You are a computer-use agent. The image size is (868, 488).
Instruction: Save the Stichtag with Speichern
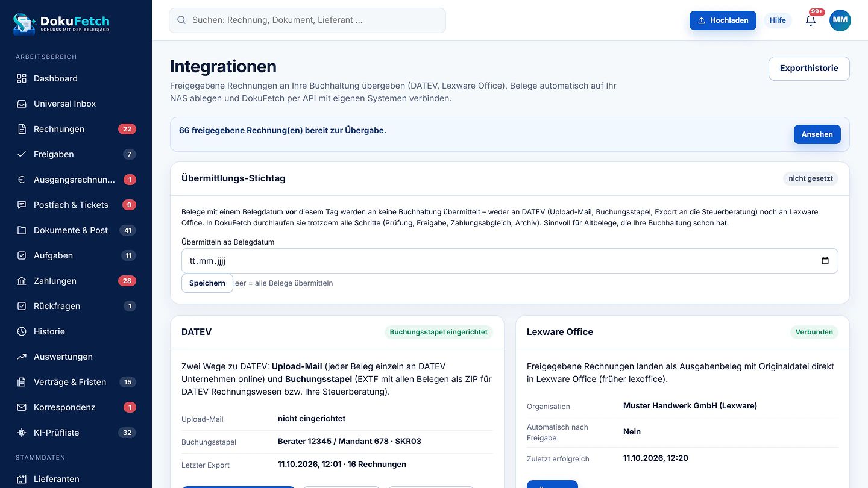point(207,283)
